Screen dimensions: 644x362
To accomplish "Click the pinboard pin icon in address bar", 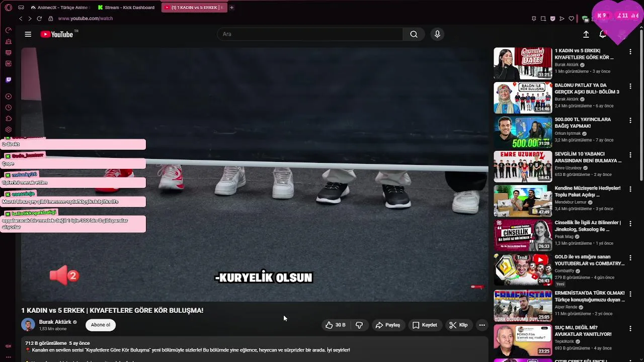I will coord(534,19).
